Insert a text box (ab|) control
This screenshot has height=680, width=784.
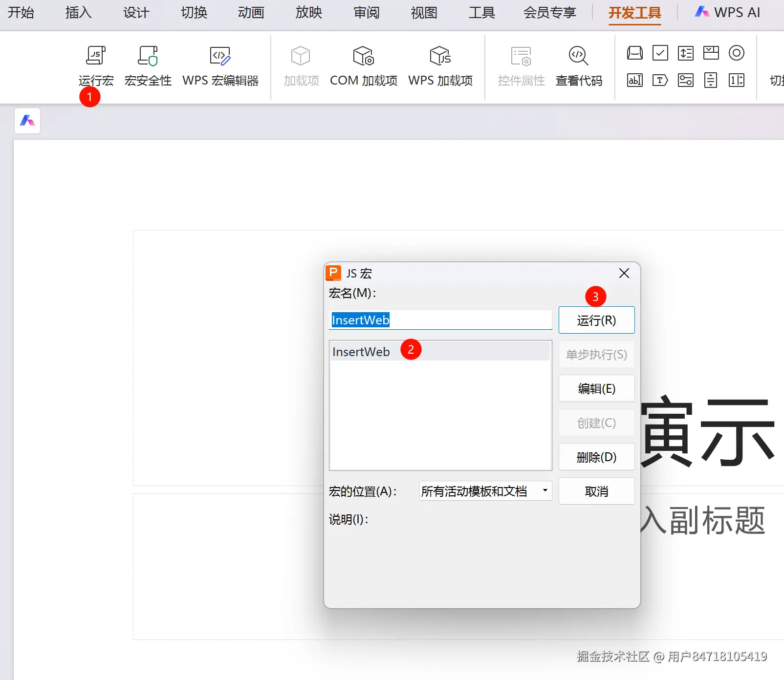635,80
